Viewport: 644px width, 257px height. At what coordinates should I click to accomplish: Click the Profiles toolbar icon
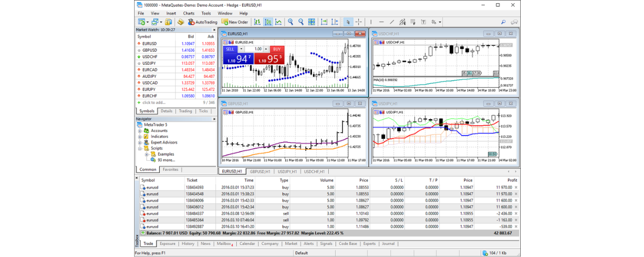tap(155, 22)
